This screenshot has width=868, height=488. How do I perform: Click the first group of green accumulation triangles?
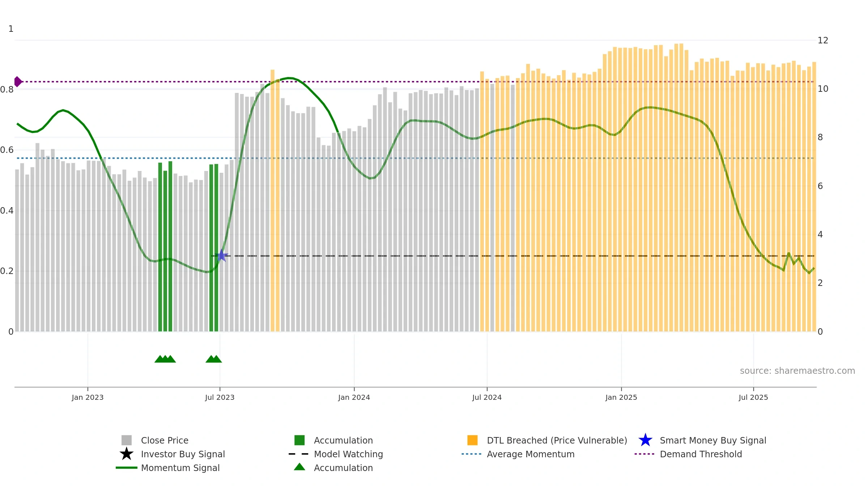(165, 359)
